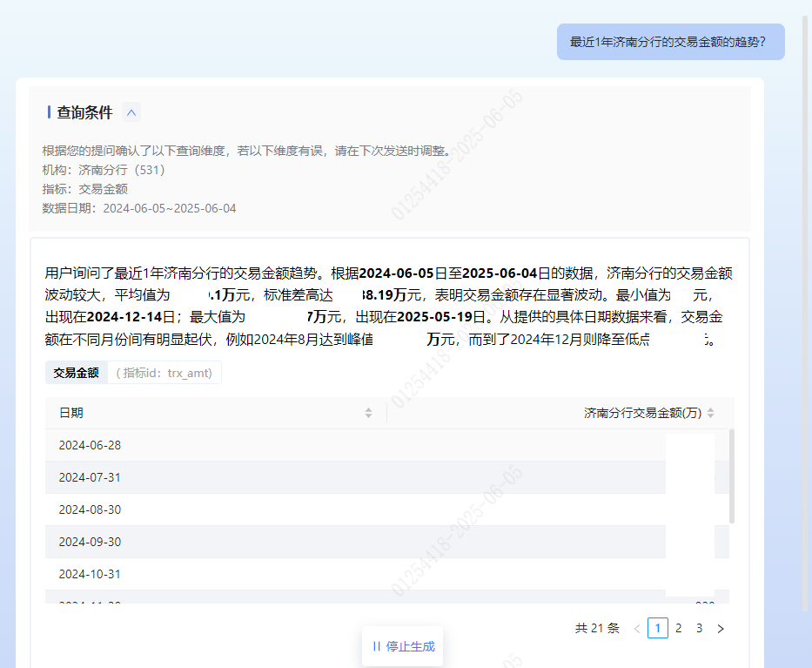Click the table's vertical scrollbar thumb

coord(732,476)
